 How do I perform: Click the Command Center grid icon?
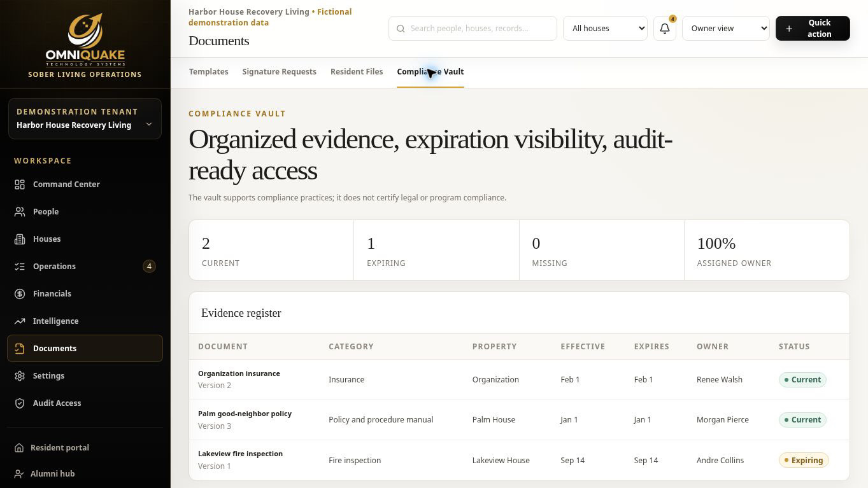pos(20,185)
